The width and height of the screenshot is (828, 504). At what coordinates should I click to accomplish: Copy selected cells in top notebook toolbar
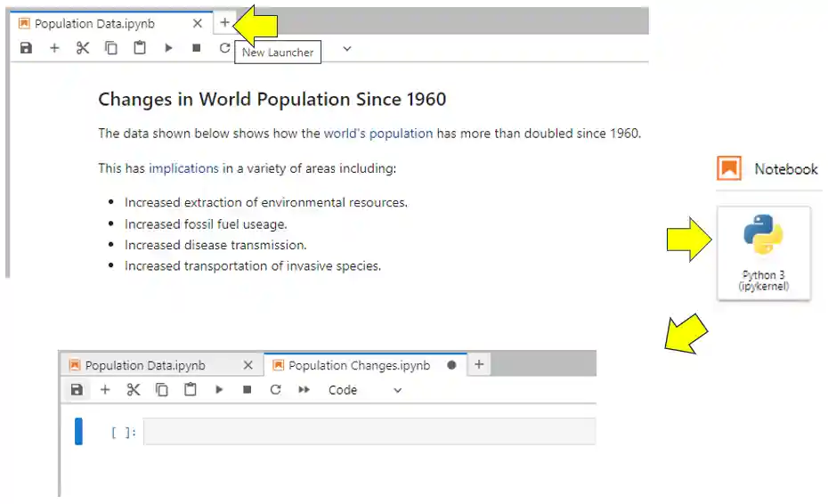click(x=111, y=48)
